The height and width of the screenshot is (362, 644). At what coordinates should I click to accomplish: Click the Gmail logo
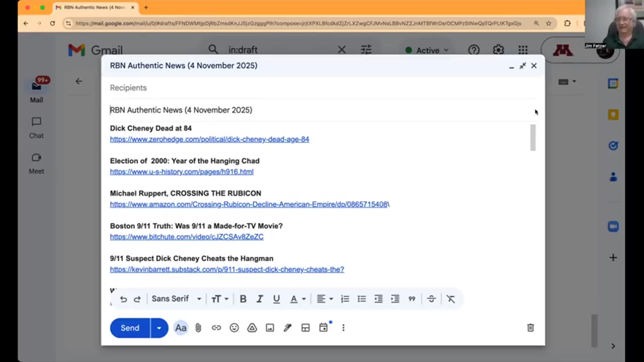click(96, 50)
